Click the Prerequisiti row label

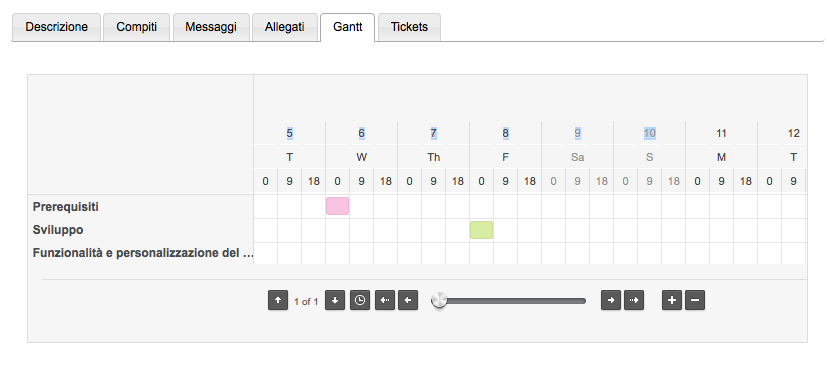point(65,207)
